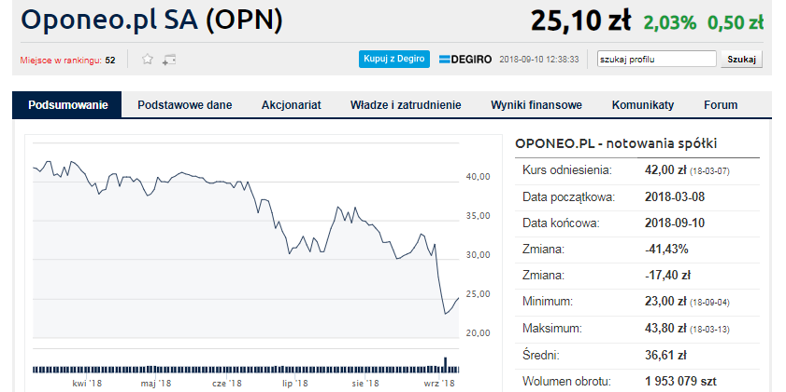Image resolution: width=786 pixels, height=392 pixels.
Task: Click the Szukaj search button
Action: pyautogui.click(x=741, y=59)
